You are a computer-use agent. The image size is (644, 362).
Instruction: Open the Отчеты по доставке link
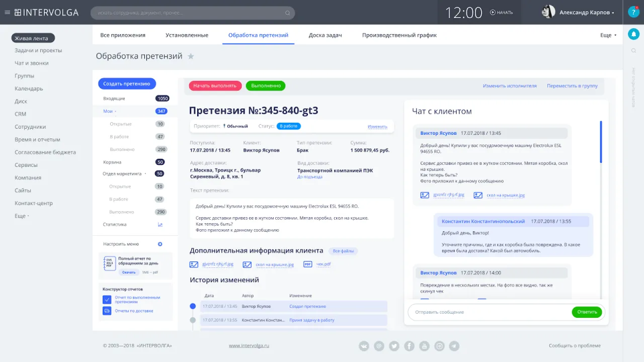(134, 311)
